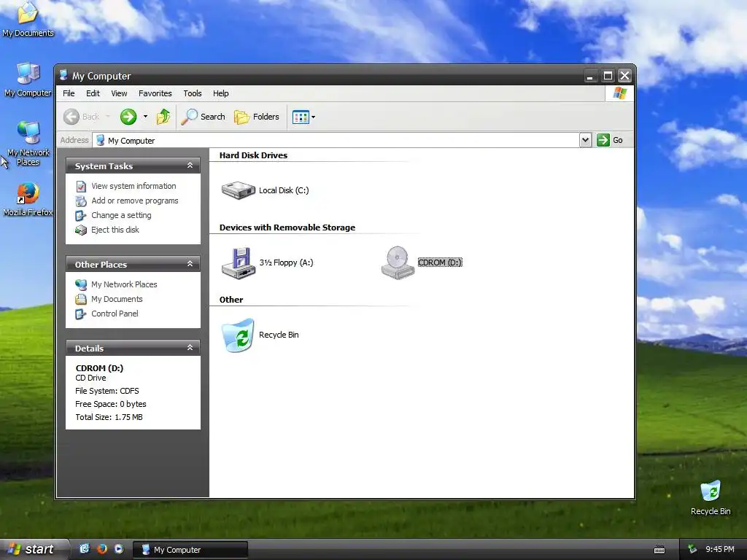Toggle the Folders pane button
Viewport: 747px width, 560px height.
coord(257,117)
